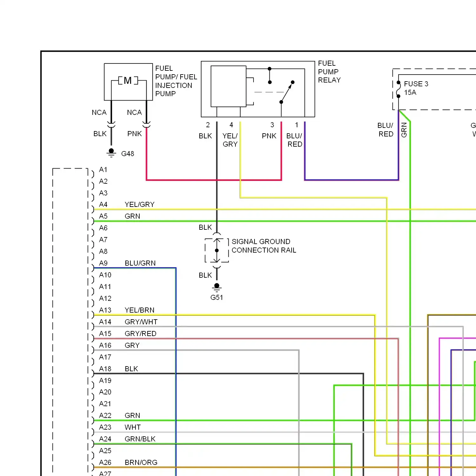This screenshot has height=476, width=476.
Task: Click the GRY/WHT wire label at A14
Action: (141, 322)
